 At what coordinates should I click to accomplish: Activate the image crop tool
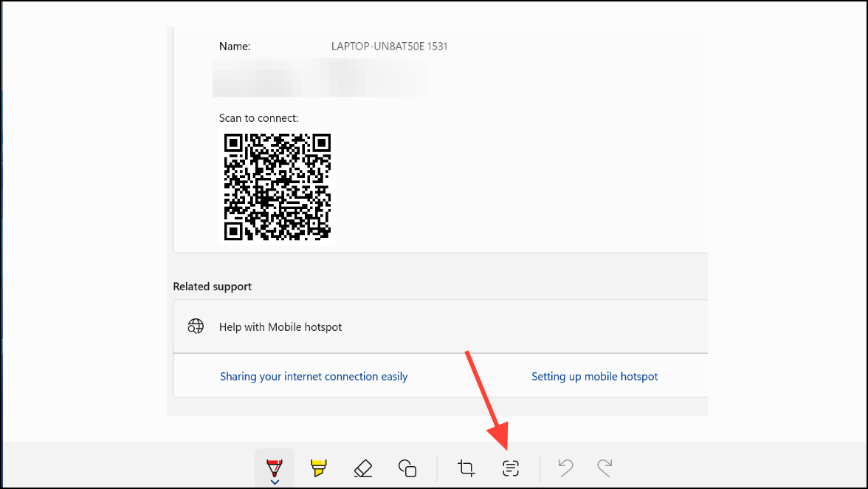click(466, 468)
